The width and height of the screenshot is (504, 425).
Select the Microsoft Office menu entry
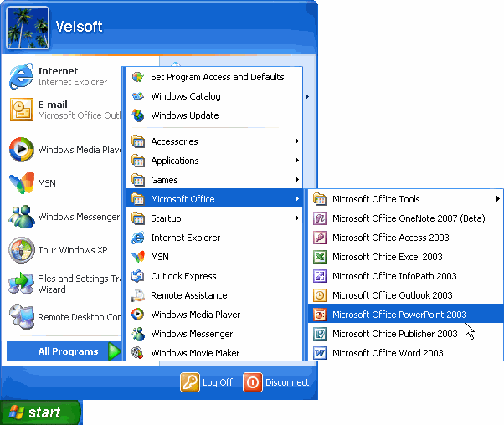pyautogui.click(x=214, y=199)
